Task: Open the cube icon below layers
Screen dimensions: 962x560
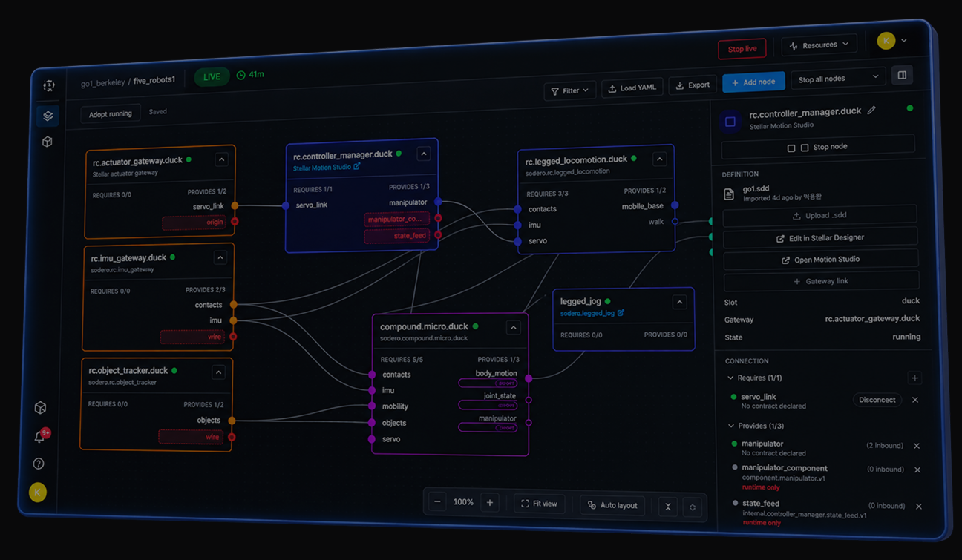Action: (48, 141)
